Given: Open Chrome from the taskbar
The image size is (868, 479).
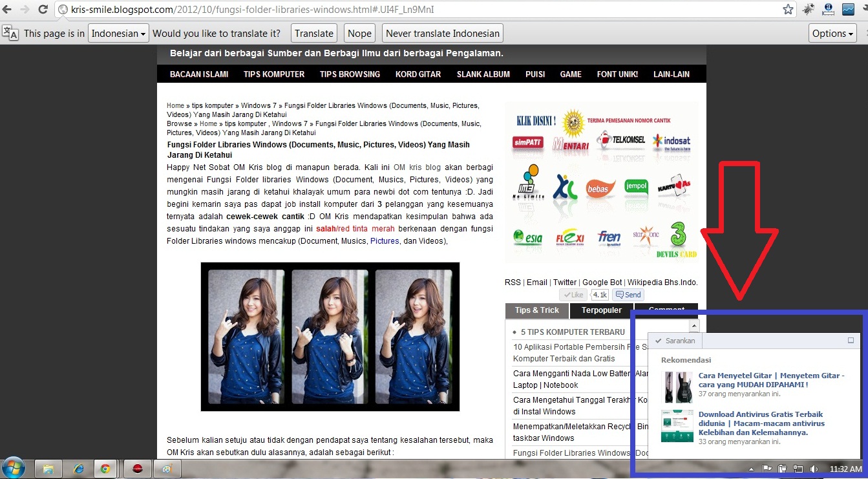Looking at the screenshot, I should (105, 469).
